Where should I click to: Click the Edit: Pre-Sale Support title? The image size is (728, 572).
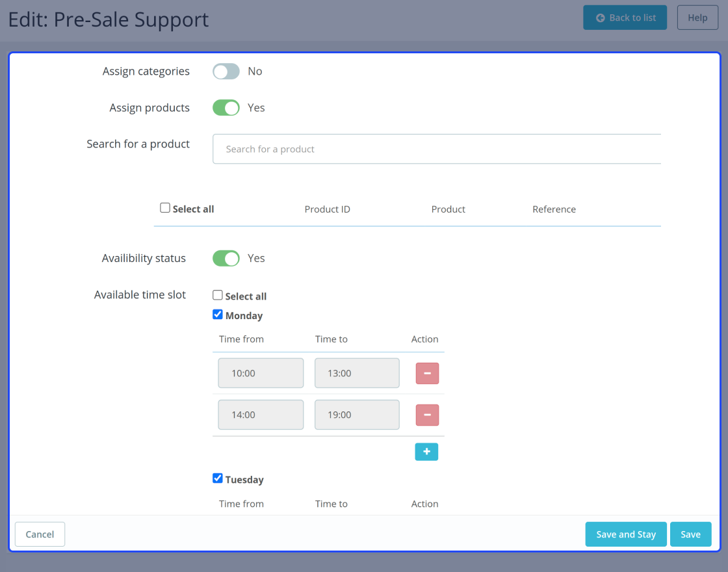click(109, 20)
